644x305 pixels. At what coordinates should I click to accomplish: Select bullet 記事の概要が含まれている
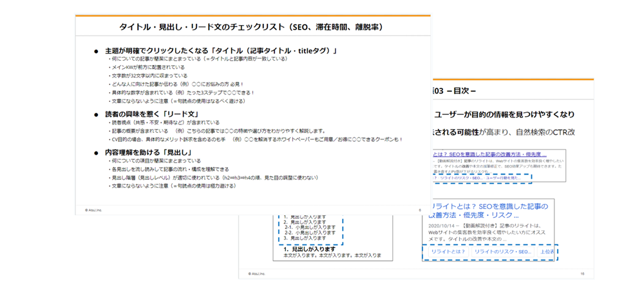coord(216,131)
